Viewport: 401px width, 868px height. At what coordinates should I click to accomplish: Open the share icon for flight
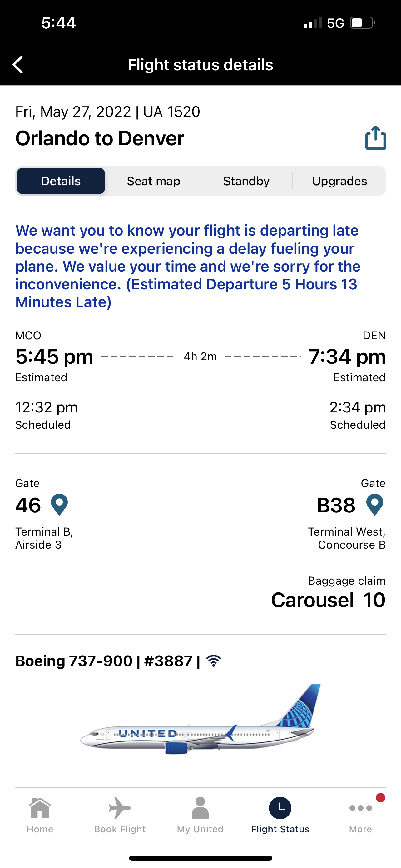(x=375, y=137)
